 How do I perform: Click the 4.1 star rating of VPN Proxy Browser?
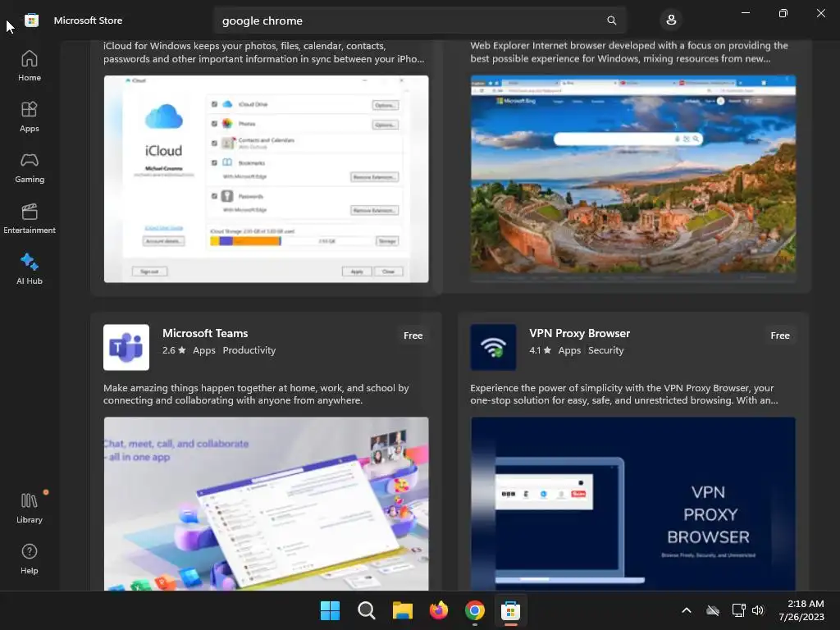pos(541,350)
